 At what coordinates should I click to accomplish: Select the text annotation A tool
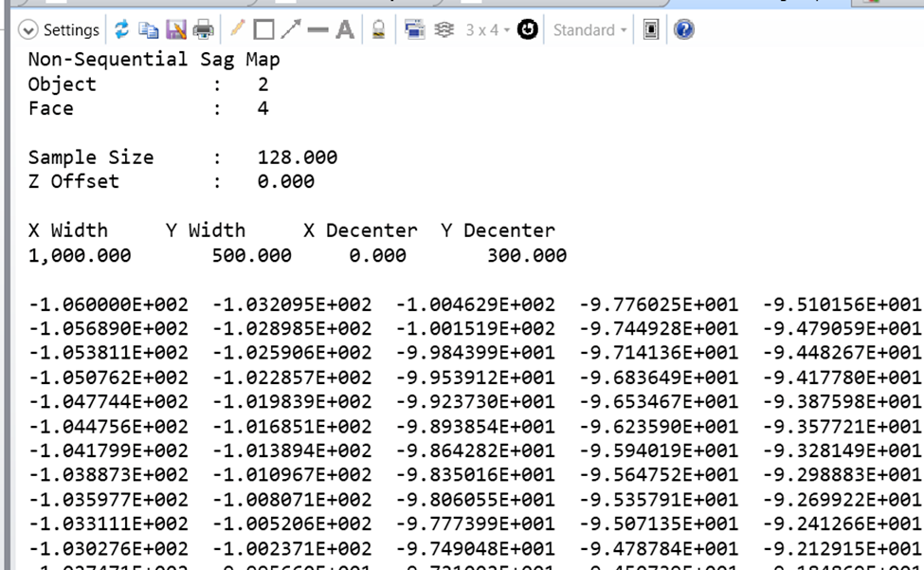pos(345,29)
